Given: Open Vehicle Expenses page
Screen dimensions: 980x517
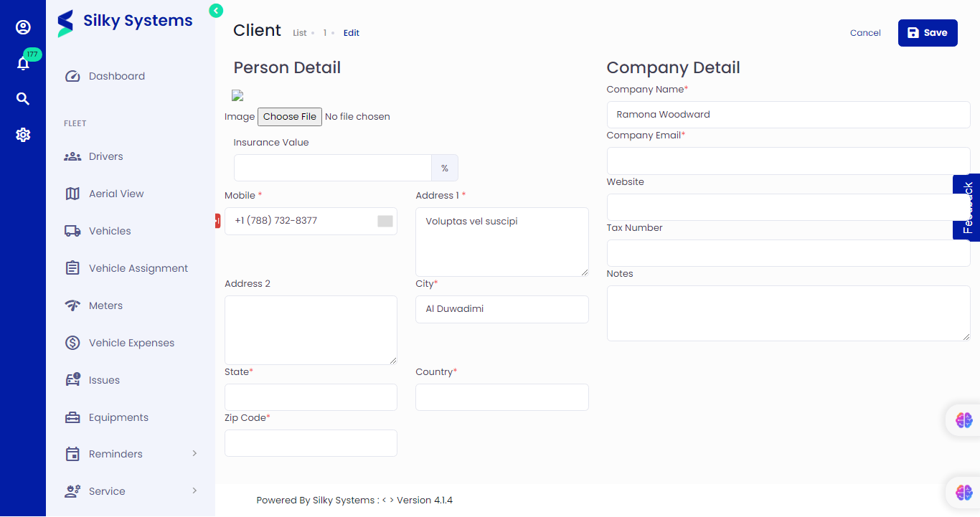Looking at the screenshot, I should click(x=131, y=343).
